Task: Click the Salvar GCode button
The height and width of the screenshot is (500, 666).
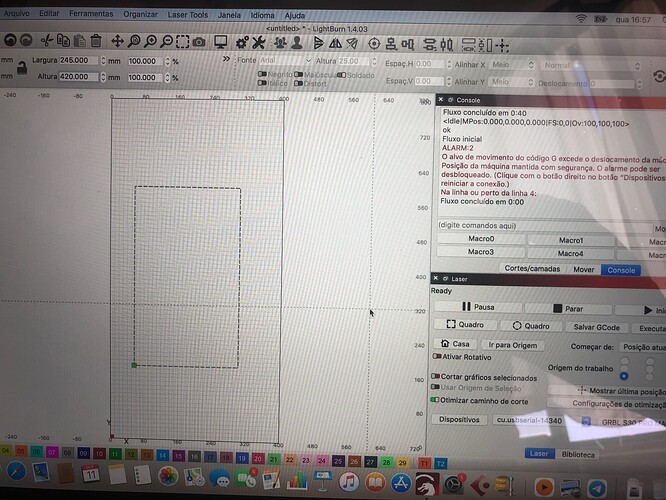Action: point(596,326)
